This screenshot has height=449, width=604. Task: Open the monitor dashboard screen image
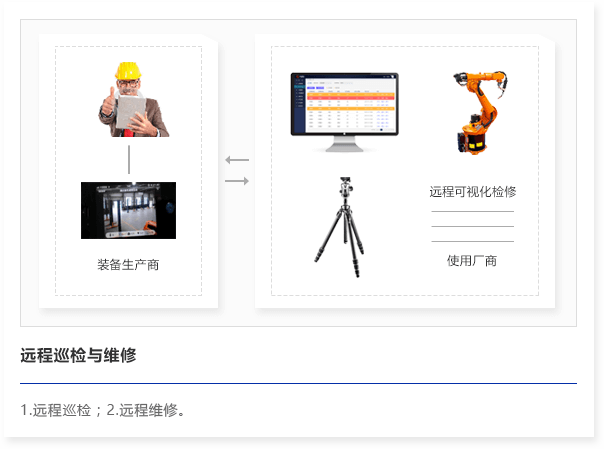[x=344, y=105]
